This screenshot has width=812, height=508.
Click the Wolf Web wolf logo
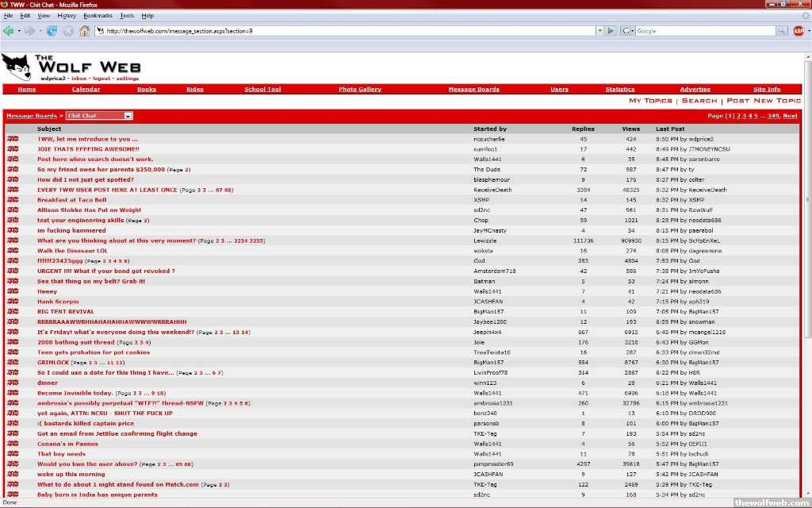(16, 67)
